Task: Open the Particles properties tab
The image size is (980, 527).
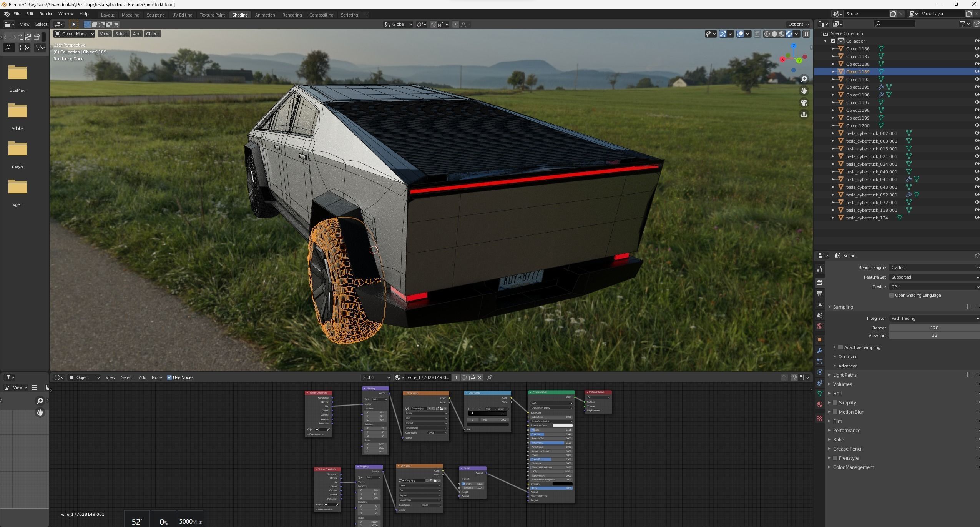Action: pos(819,361)
